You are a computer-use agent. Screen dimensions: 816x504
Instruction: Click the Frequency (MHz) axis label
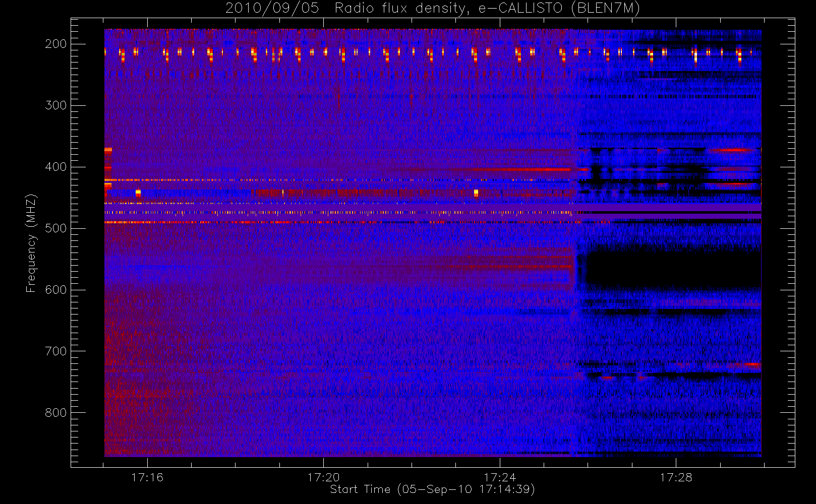(31, 243)
